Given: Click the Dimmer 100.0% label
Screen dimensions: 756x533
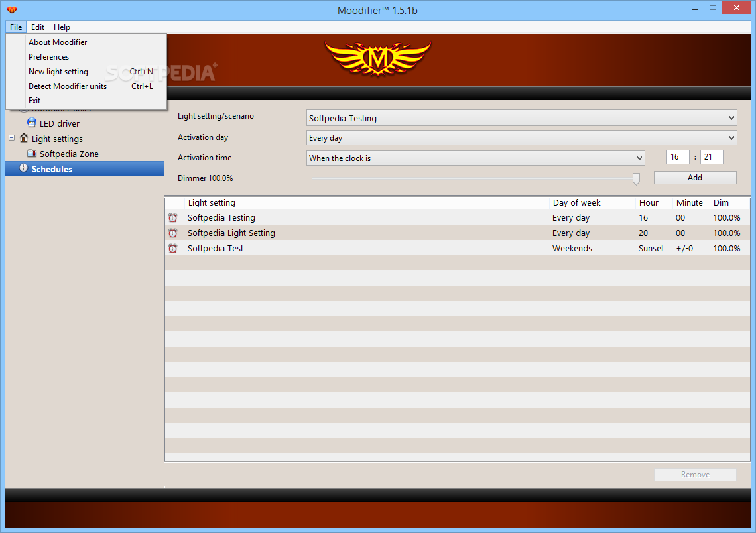Looking at the screenshot, I should (205, 178).
